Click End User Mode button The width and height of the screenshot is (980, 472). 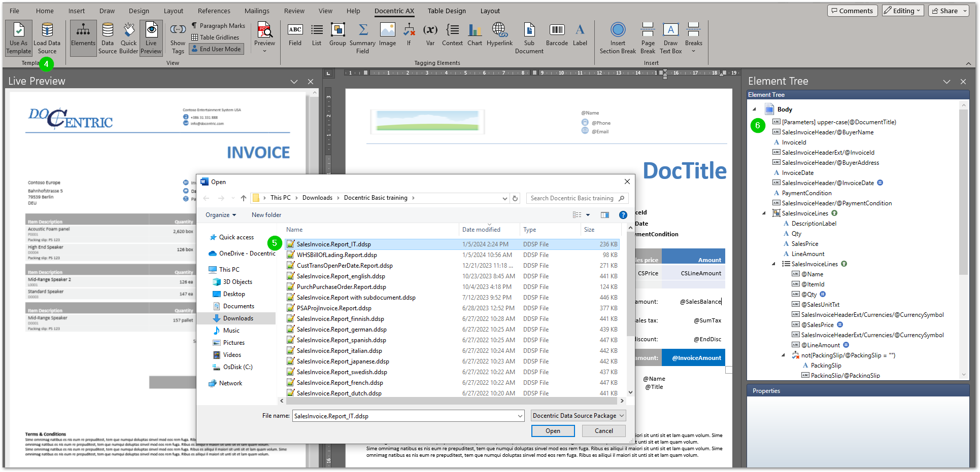216,49
